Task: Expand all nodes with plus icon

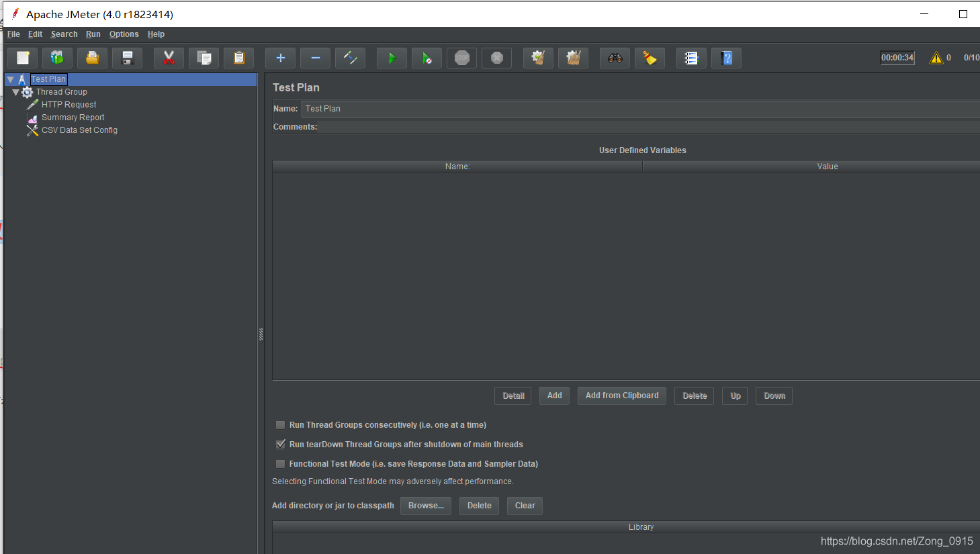Action: 280,58
